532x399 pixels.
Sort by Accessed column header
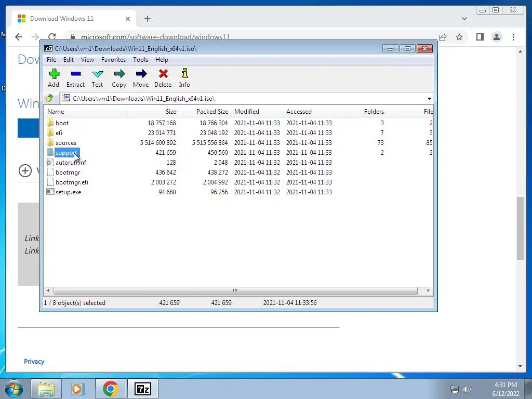click(x=309, y=112)
